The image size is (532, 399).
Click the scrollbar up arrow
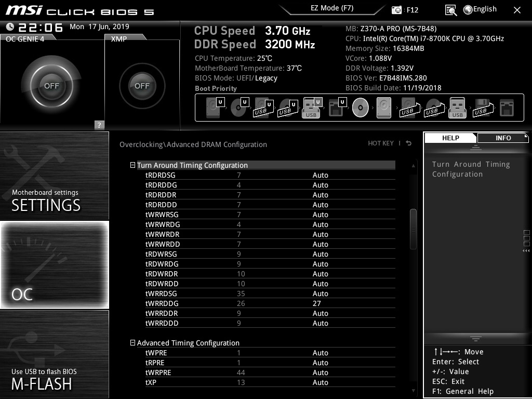413,166
